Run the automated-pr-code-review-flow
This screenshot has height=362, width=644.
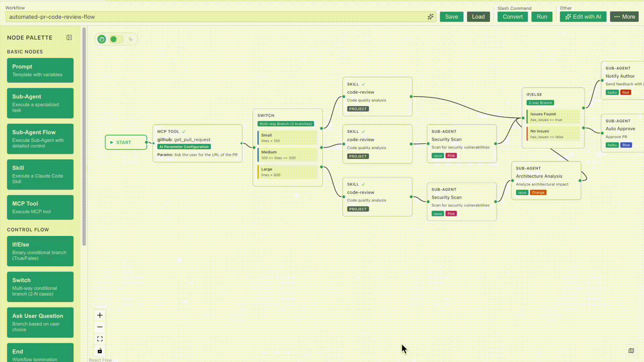click(x=542, y=16)
